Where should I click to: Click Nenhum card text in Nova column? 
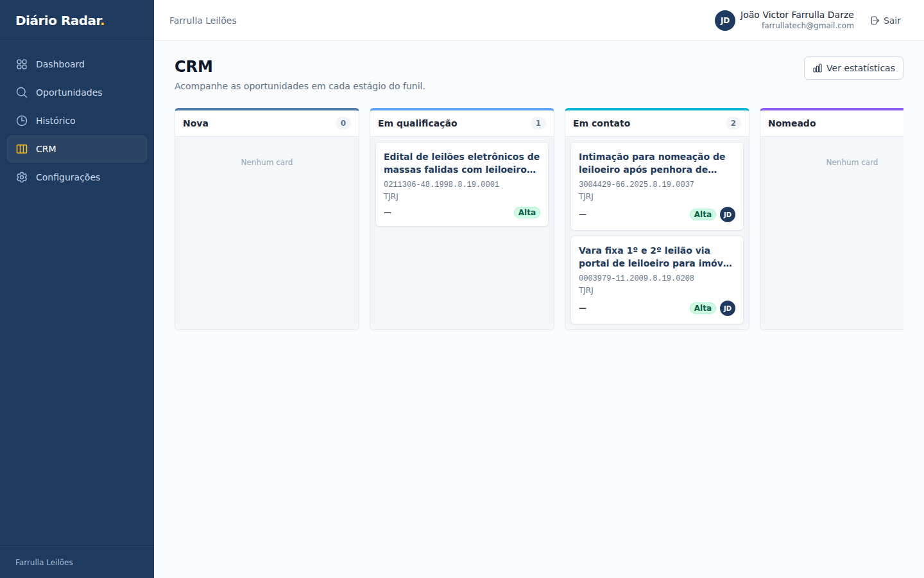(267, 162)
